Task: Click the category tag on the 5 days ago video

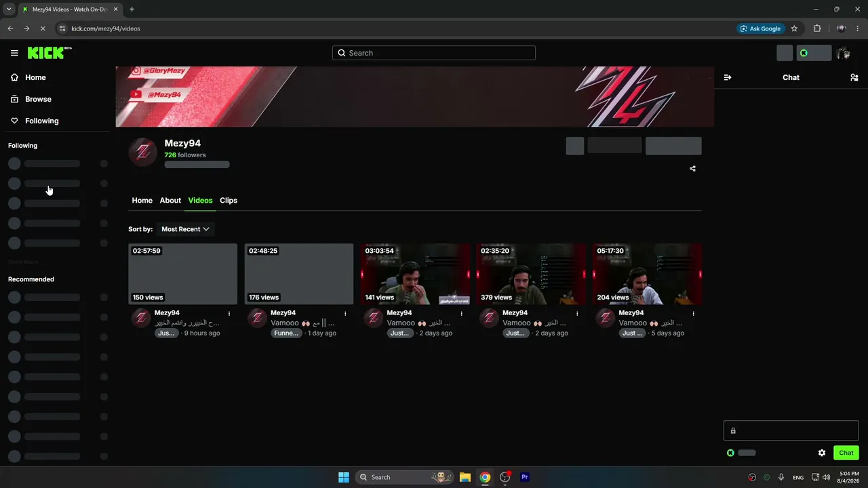Action: coord(633,333)
